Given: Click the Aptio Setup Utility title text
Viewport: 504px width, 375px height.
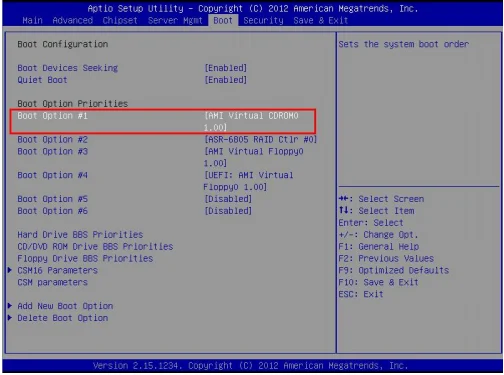Looking at the screenshot, I should tap(253, 8).
